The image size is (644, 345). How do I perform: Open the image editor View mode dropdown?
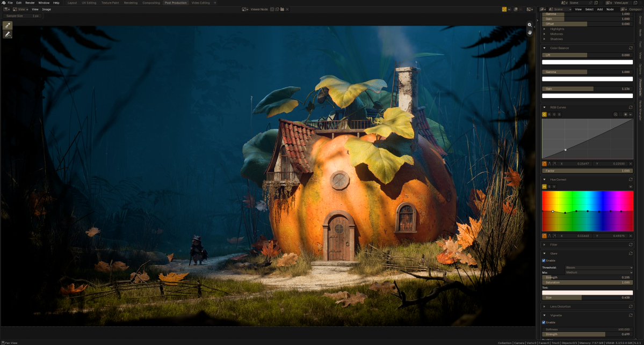pos(20,9)
